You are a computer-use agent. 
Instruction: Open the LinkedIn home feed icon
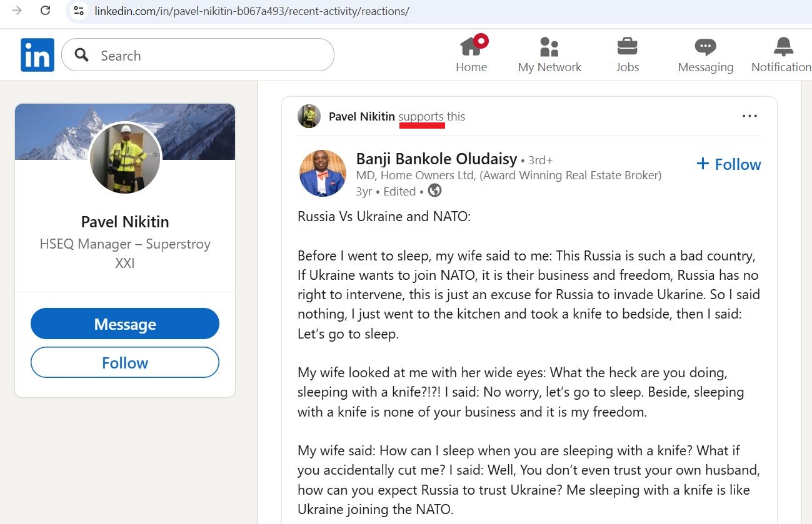click(471, 47)
